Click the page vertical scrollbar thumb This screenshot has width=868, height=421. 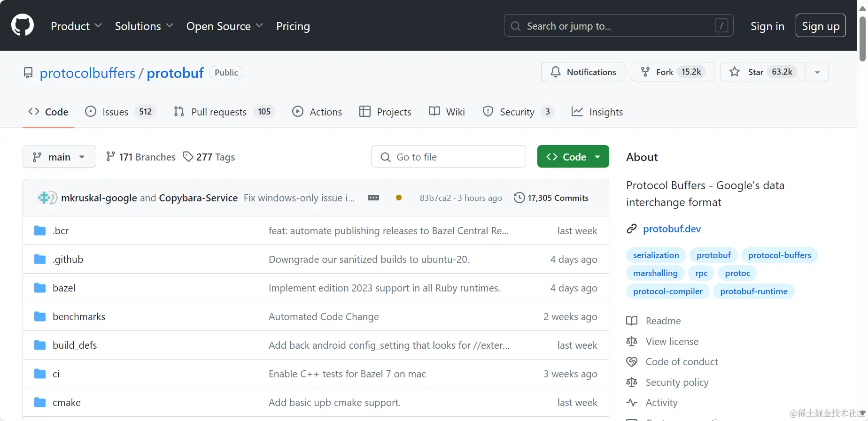862,38
